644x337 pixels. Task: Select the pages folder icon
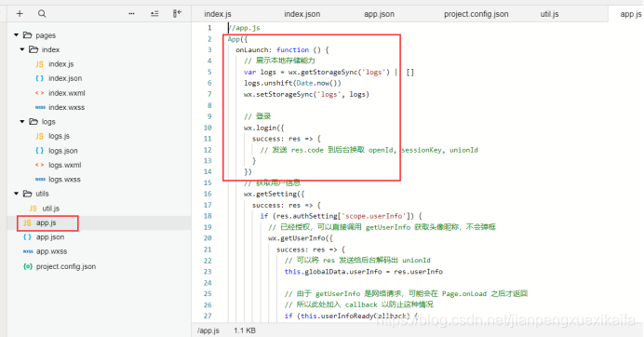(28, 35)
